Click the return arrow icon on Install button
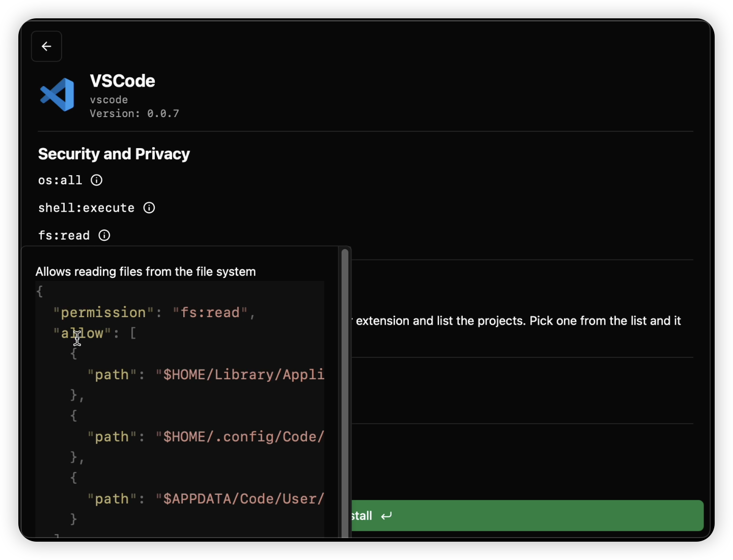Image resolution: width=733 pixels, height=560 pixels. click(387, 516)
